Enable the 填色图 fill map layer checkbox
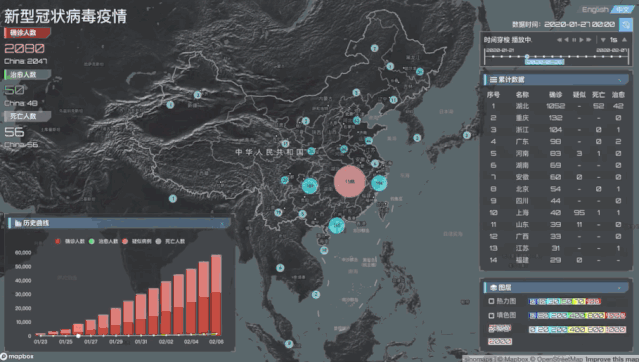 coord(491,315)
